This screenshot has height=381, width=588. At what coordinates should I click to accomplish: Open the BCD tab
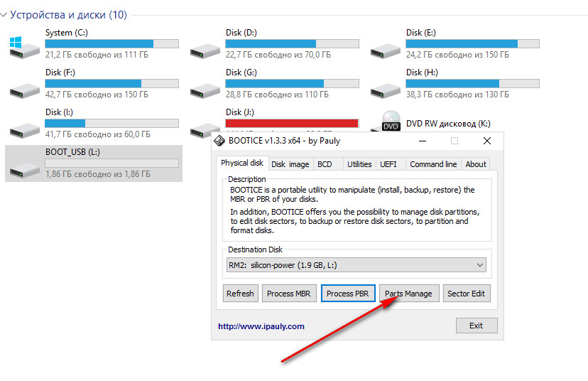325,164
